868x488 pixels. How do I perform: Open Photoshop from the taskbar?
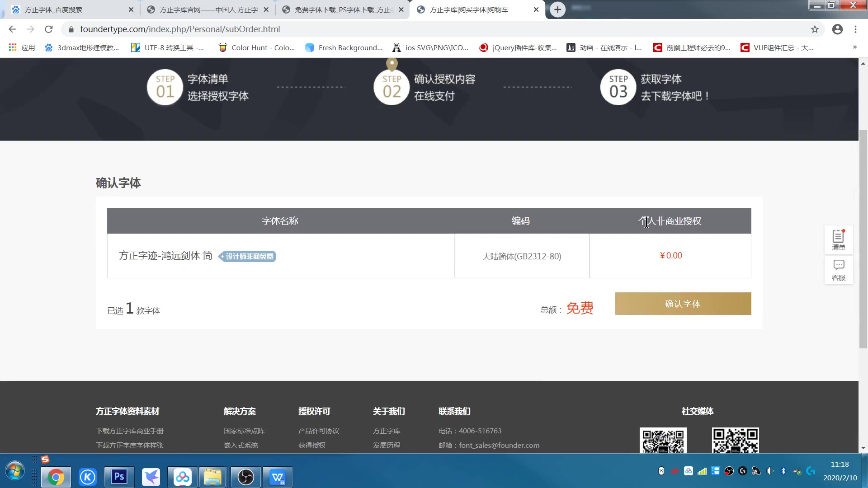[119, 477]
